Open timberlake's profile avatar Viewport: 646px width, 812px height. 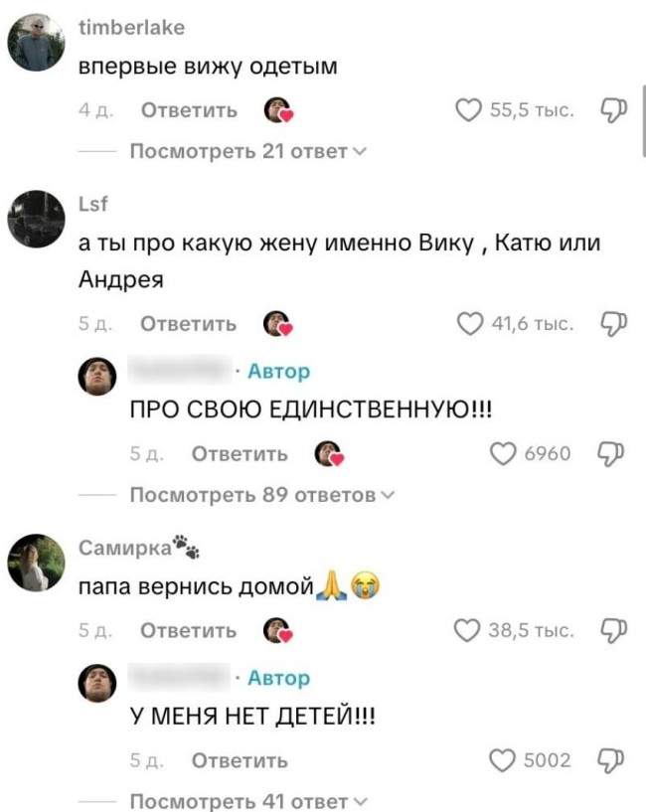click(36, 43)
